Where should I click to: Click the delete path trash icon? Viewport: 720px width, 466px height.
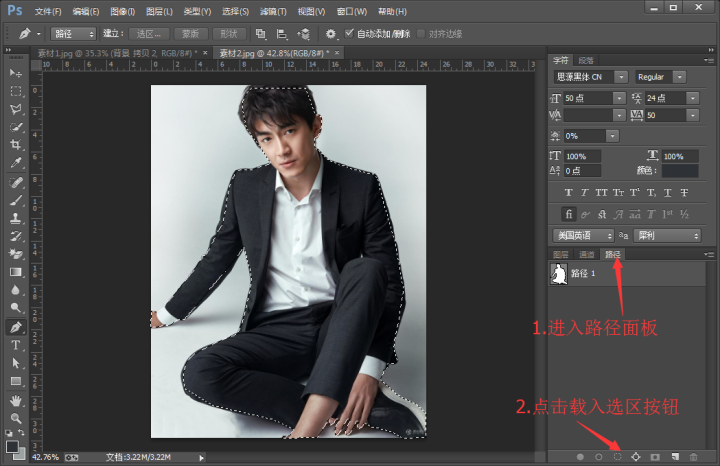[693, 456]
